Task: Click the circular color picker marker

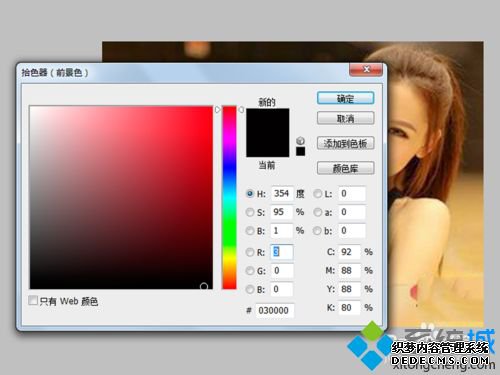Action: 204,286
